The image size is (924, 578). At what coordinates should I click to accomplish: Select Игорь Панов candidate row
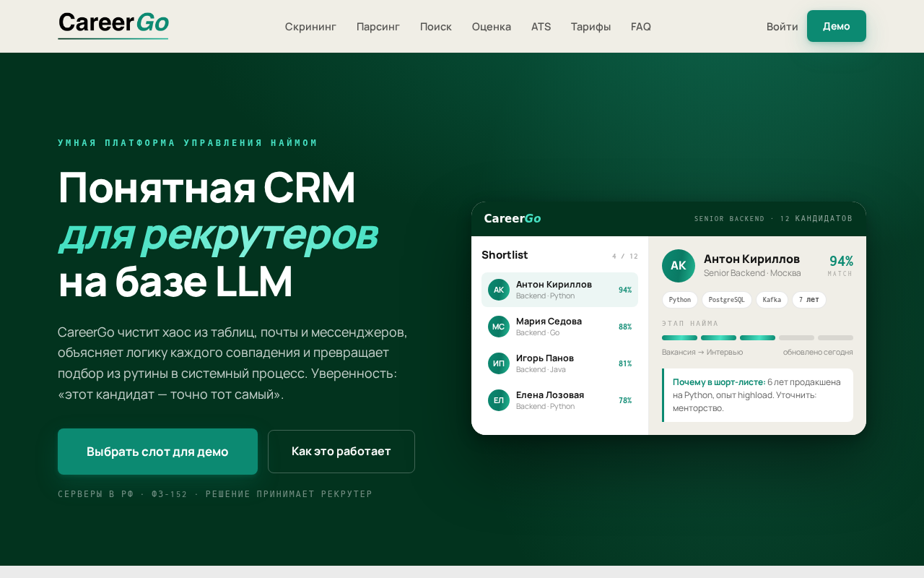pos(559,363)
